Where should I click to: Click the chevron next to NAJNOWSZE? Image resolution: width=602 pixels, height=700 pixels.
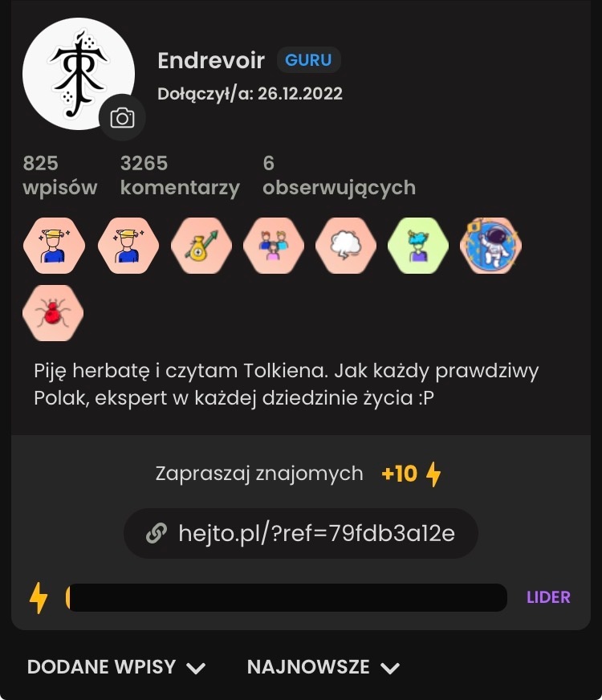[390, 669]
